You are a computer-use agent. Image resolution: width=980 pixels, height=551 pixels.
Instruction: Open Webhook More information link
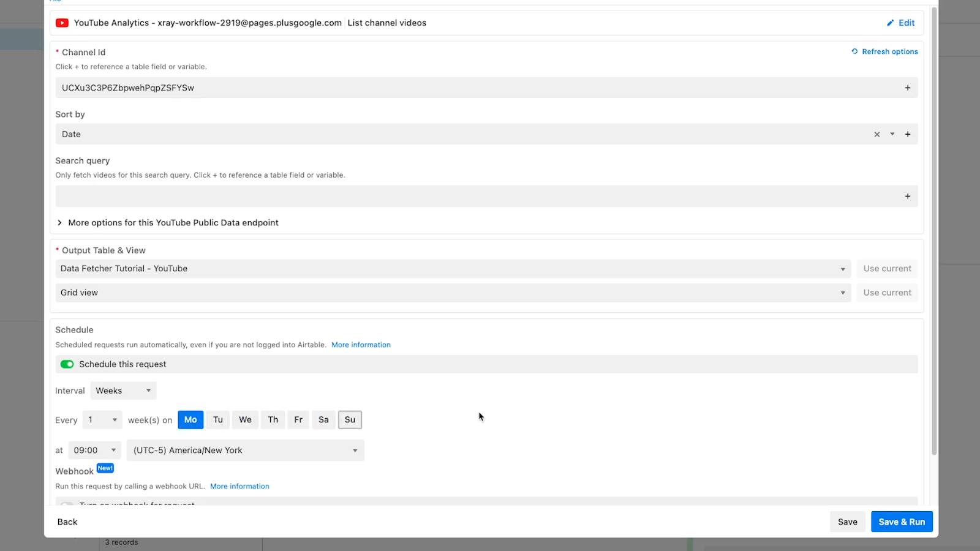pyautogui.click(x=239, y=487)
